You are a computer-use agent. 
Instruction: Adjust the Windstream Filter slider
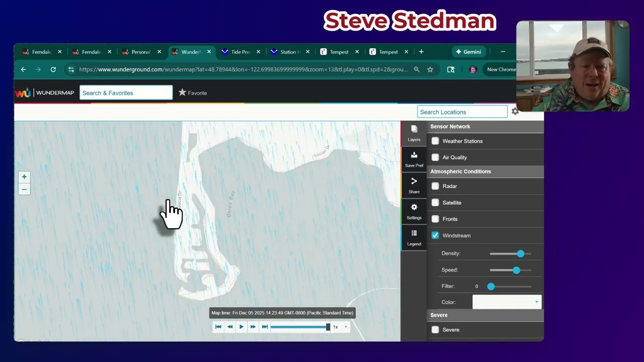point(511,287)
